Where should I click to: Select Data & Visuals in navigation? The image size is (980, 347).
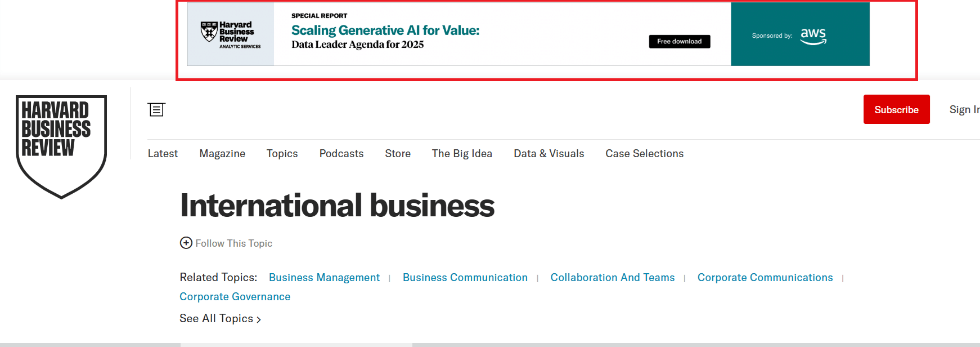click(x=549, y=154)
